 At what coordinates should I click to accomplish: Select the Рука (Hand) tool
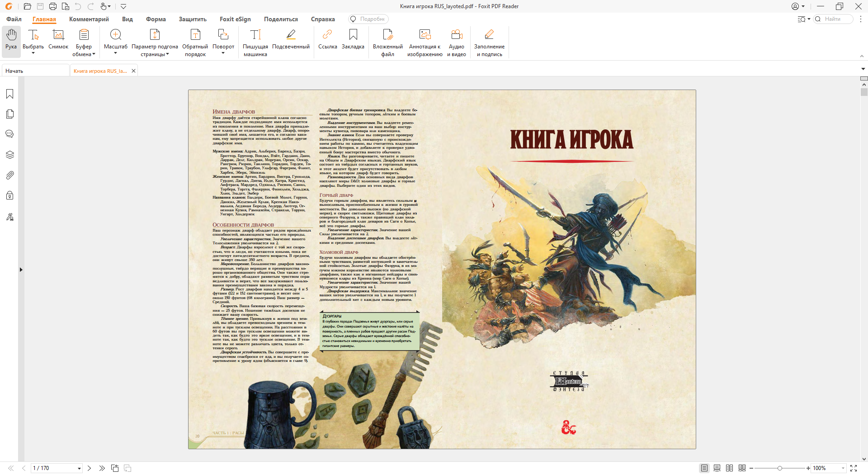[x=11, y=42]
